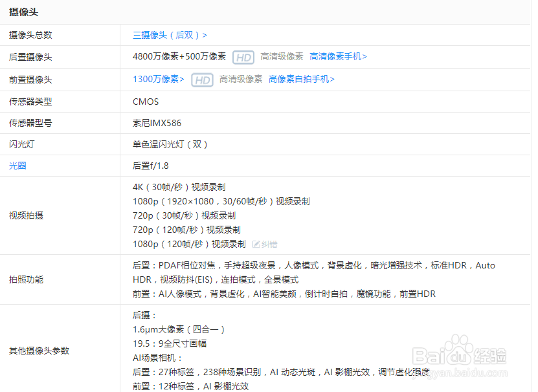Select the 1080p（1920×1080，30/60帧/秒）line

pos(221,201)
